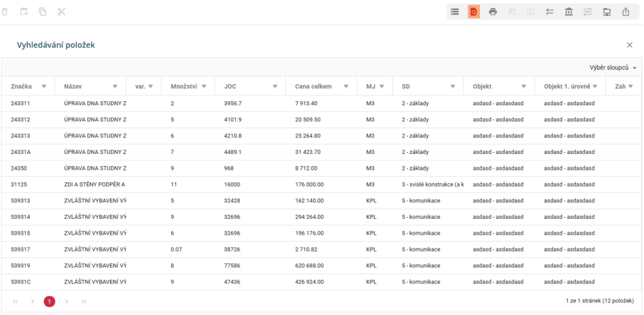Image resolution: width=644 pixels, height=315 pixels.
Task: Sort by the JOC column header
Action: coord(231,86)
